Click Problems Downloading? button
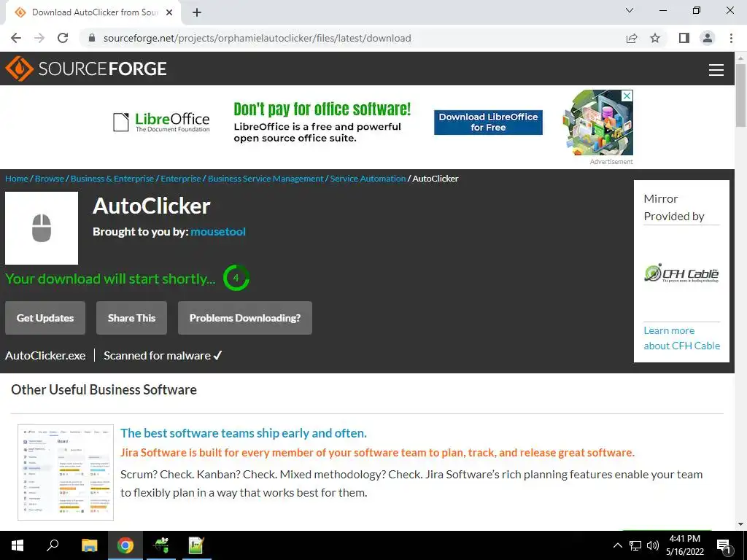Image resolution: width=747 pixels, height=560 pixels. tap(245, 318)
